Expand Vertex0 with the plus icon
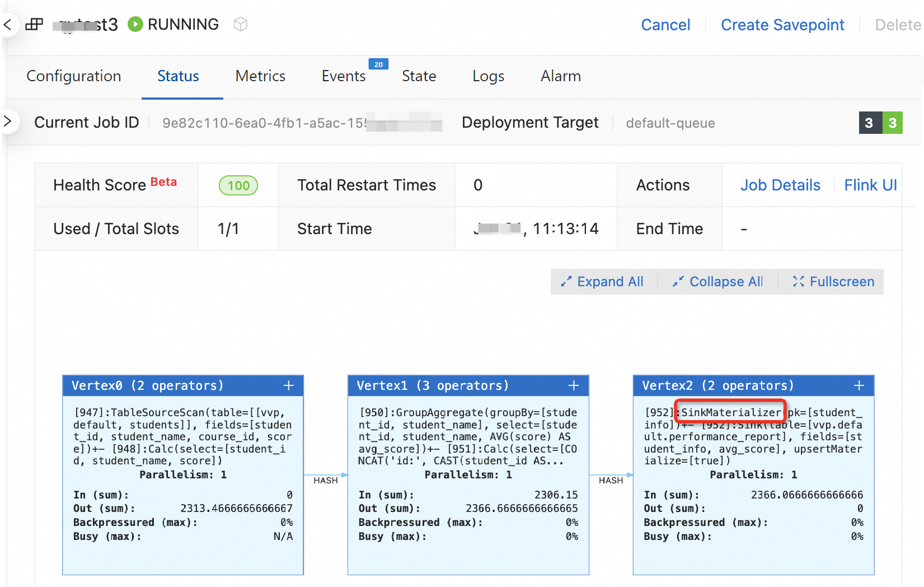 point(289,385)
